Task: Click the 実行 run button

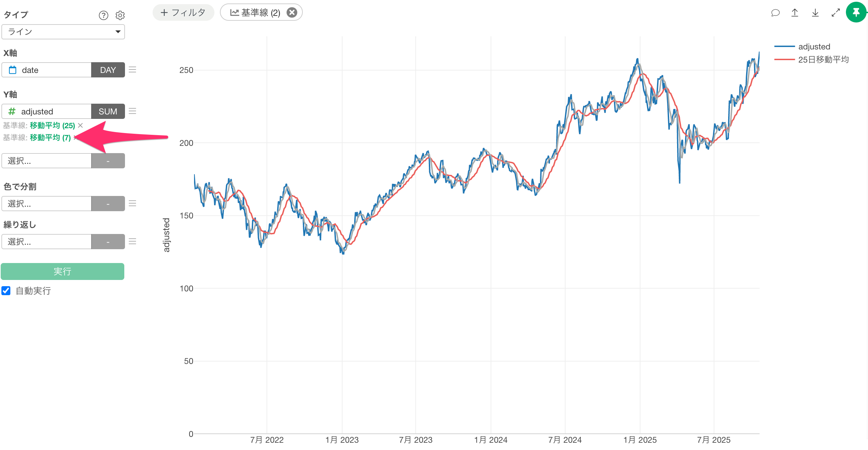Action: pyautogui.click(x=62, y=271)
